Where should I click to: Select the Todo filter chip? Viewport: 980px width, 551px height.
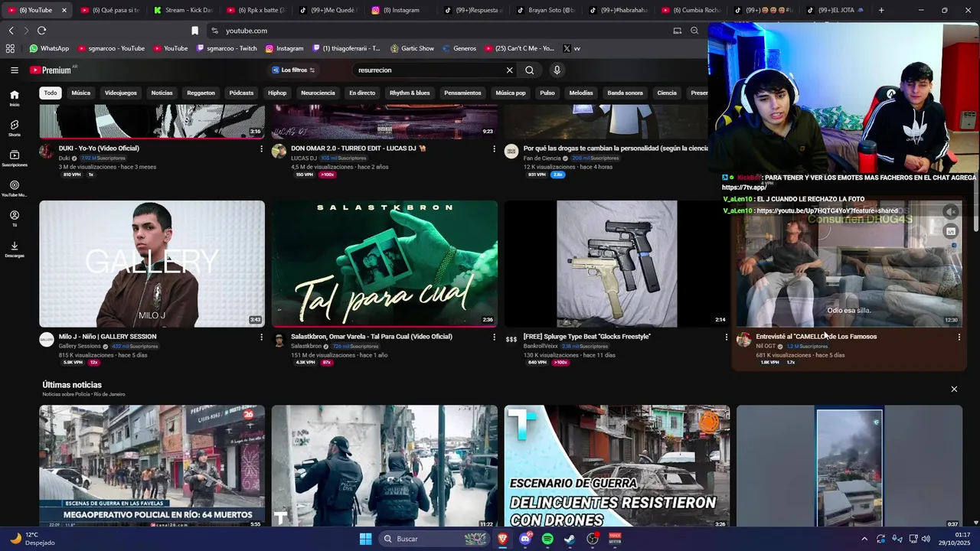pyautogui.click(x=50, y=93)
